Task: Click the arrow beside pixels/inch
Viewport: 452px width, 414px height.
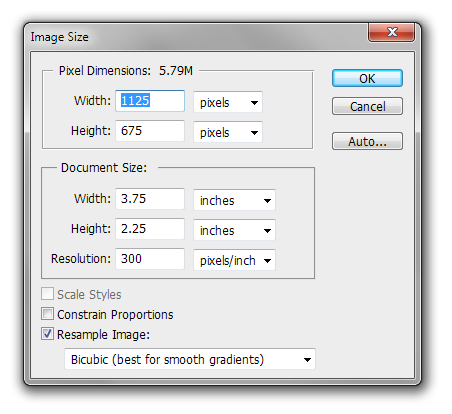Action: [267, 260]
